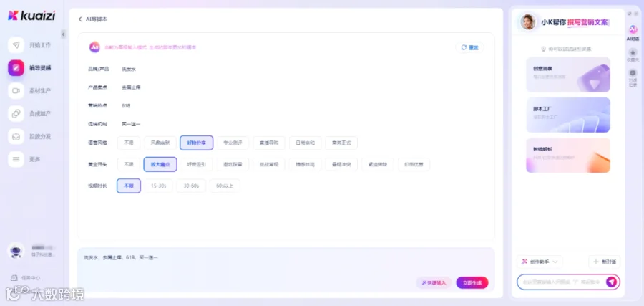Screen dimensions: 644x306
Task: Open the 对话记录 chat history icon
Action: click(633, 73)
